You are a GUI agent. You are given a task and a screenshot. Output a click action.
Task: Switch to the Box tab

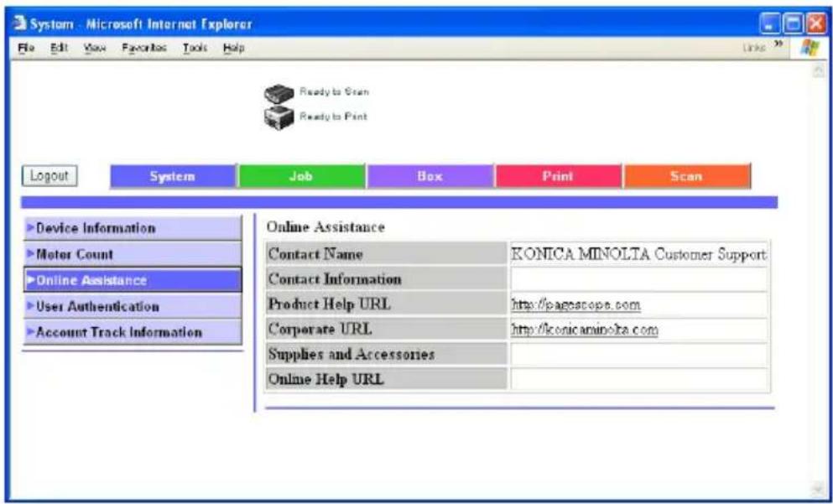pyautogui.click(x=430, y=176)
